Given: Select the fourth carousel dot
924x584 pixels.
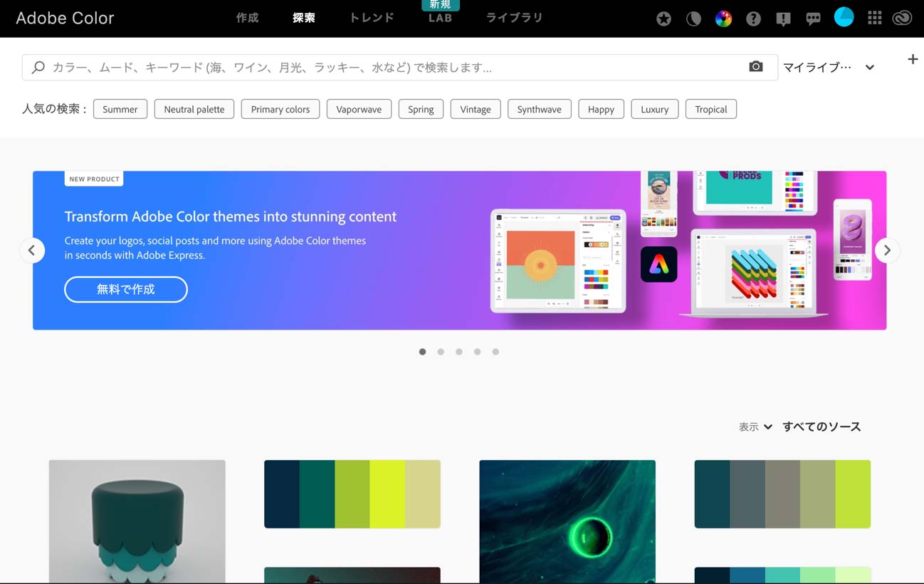Looking at the screenshot, I should 477,352.
